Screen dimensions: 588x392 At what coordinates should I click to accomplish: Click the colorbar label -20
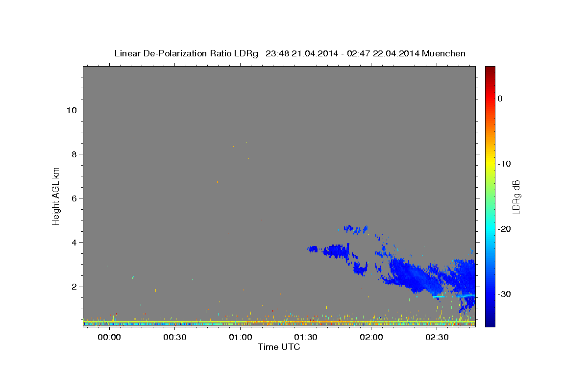tap(504, 229)
